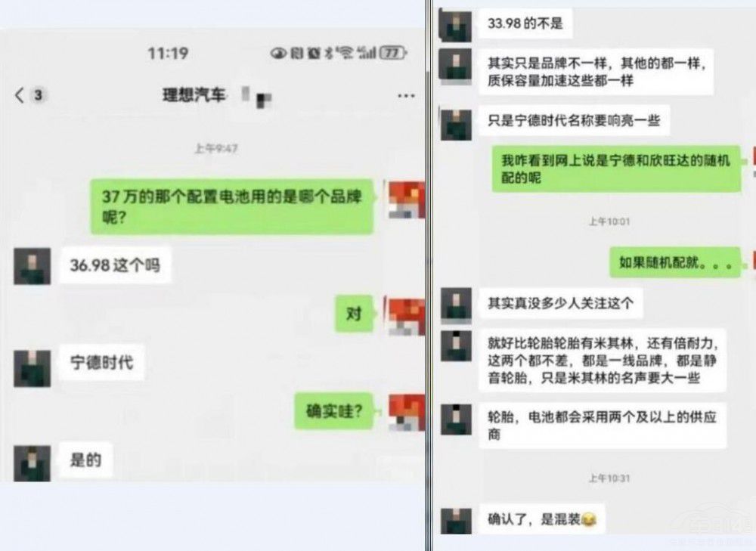Tap the eye comfort icon in status bar
Screen dimensions: 756x551
tap(279, 53)
